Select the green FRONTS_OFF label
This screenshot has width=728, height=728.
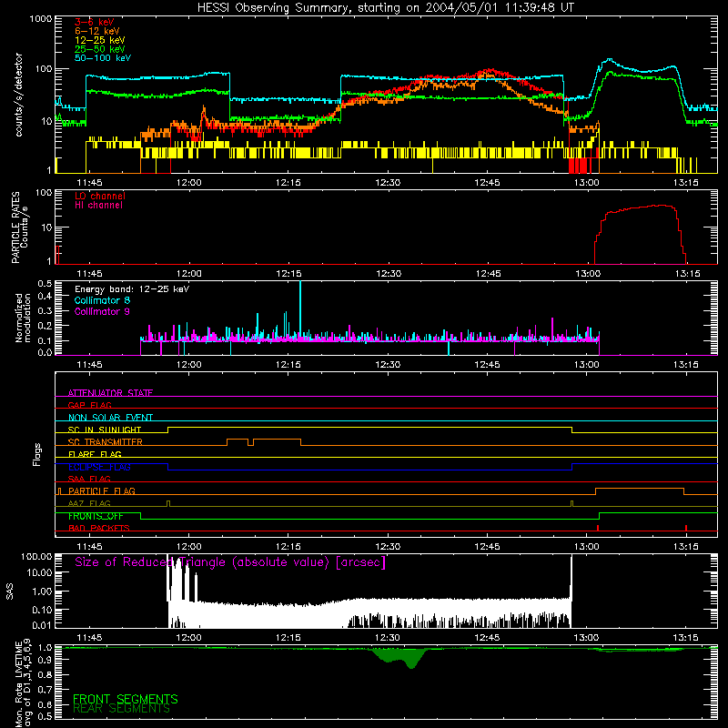(x=96, y=516)
